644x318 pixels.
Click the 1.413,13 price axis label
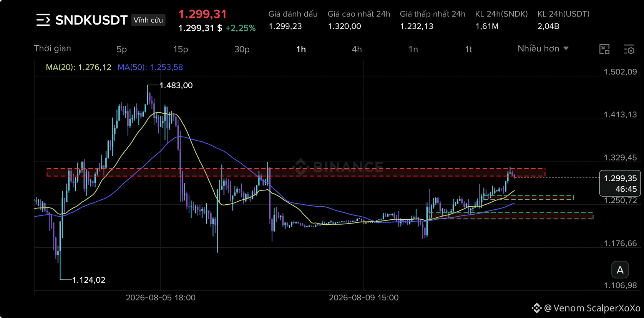click(x=620, y=114)
